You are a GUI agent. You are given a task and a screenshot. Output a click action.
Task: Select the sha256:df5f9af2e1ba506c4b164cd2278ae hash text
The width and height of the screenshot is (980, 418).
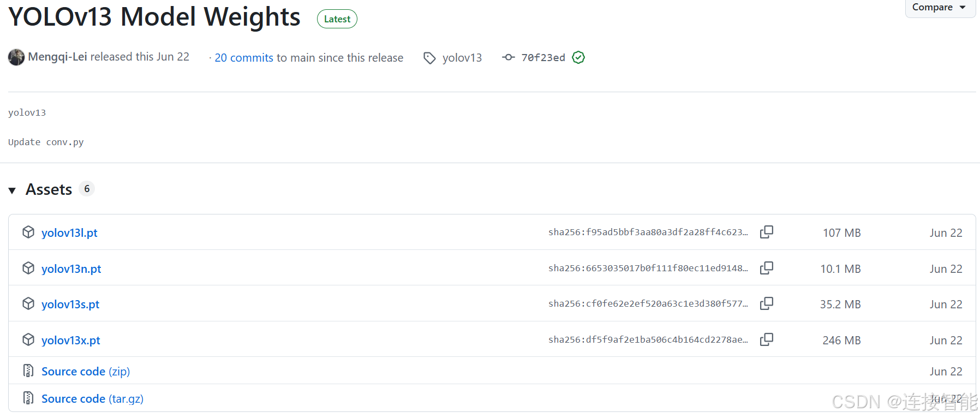[648, 340]
